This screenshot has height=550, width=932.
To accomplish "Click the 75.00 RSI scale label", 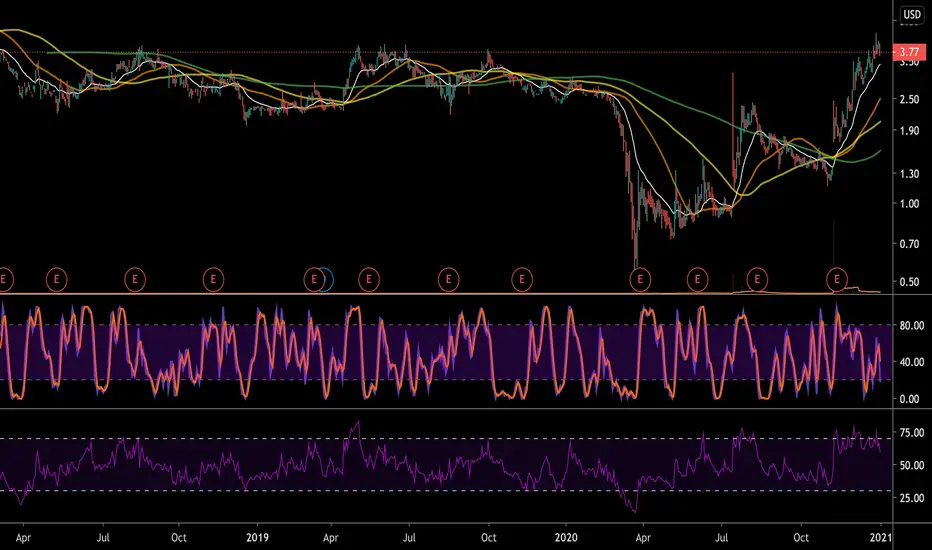I will click(x=912, y=432).
